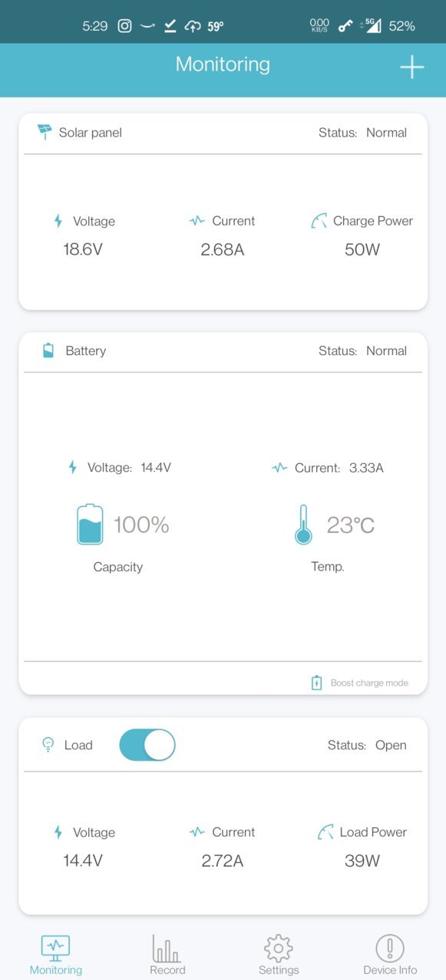This screenshot has height=980, width=446.
Task: Switch to the Monitoring tab
Action: 55,955
